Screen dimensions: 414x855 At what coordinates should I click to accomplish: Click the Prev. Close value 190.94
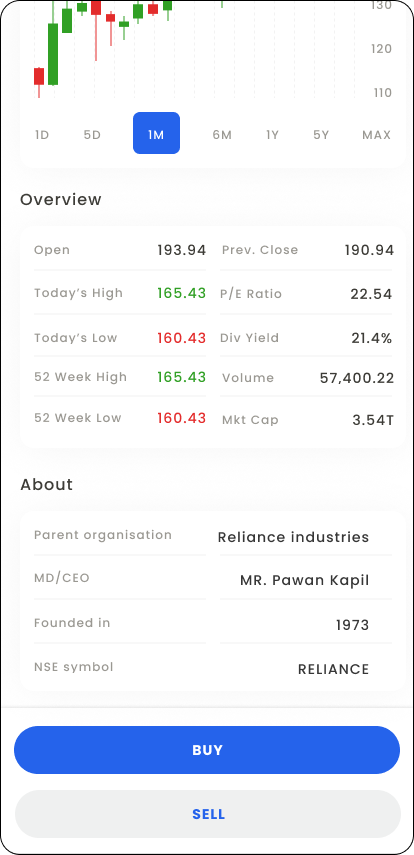coord(369,250)
